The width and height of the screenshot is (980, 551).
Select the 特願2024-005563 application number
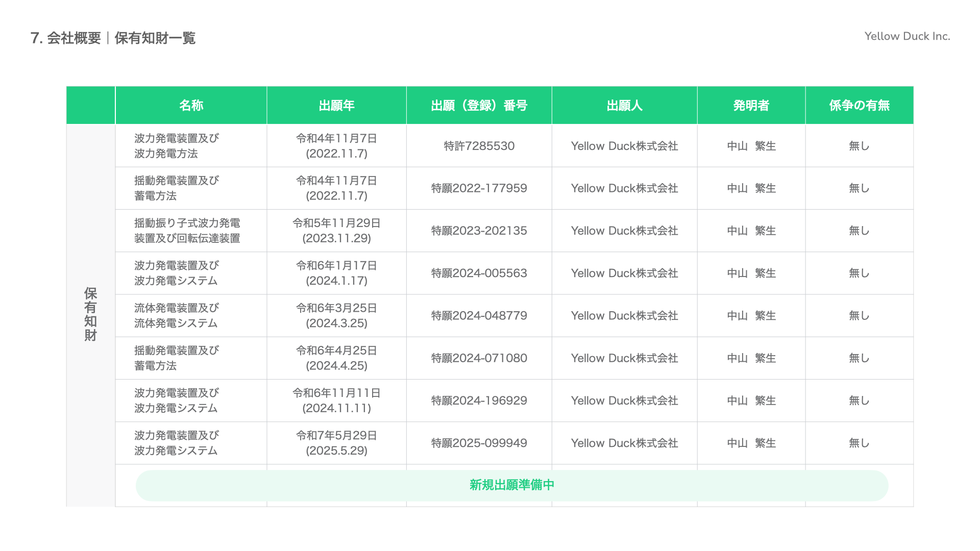pyautogui.click(x=479, y=273)
